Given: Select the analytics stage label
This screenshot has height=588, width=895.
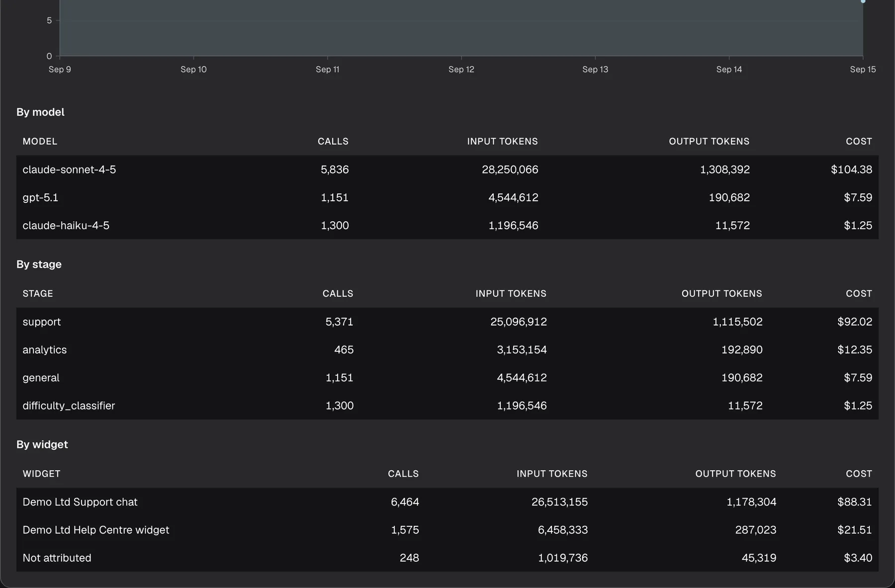Looking at the screenshot, I should click(x=44, y=350).
